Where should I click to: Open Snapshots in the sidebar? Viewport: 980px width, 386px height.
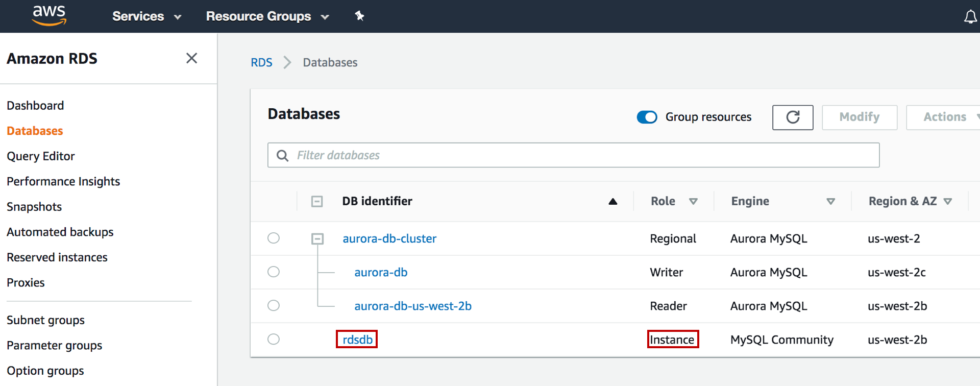(34, 207)
